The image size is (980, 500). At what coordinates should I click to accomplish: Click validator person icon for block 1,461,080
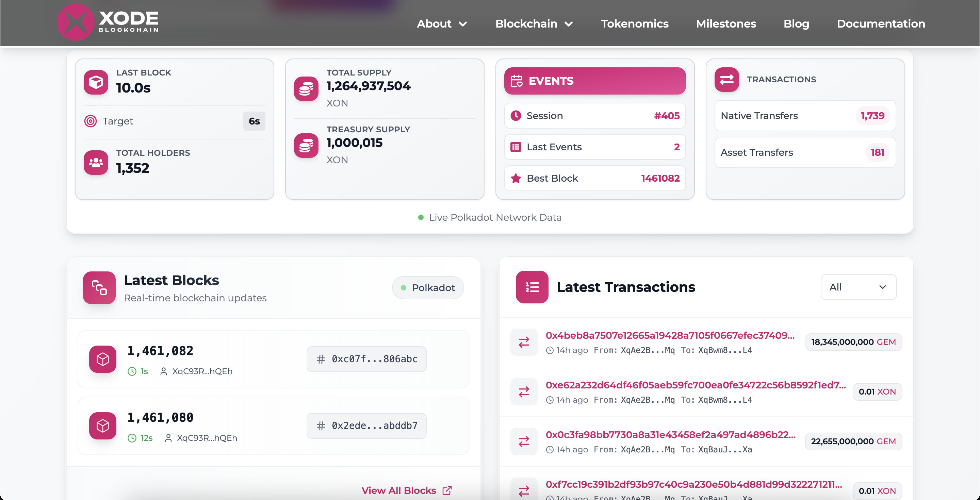click(x=168, y=438)
